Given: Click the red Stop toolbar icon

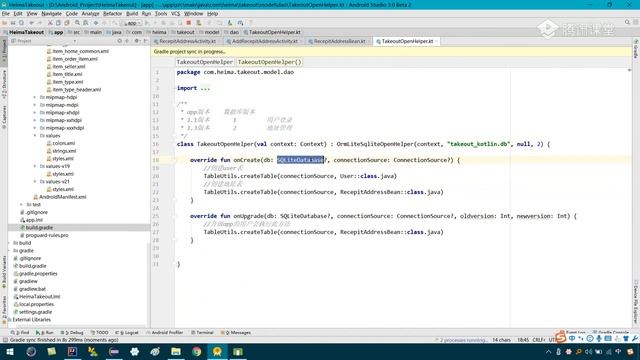Looking at the screenshot, I should tap(189, 23).
